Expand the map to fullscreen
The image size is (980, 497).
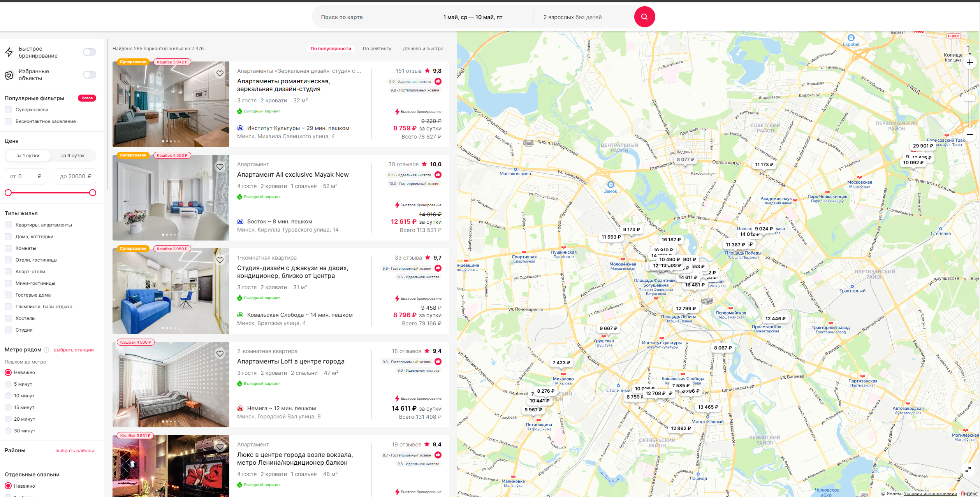coord(968,470)
